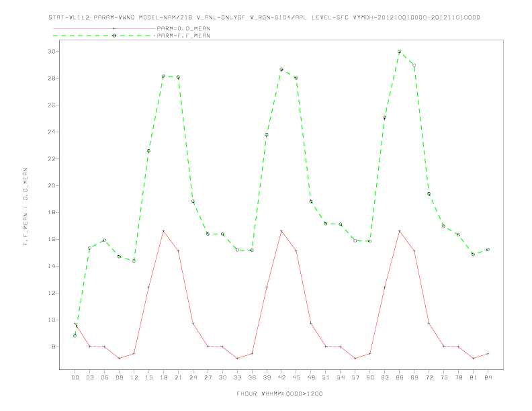Click the y-axis tick label 20
The image size is (532, 411).
[52, 186]
